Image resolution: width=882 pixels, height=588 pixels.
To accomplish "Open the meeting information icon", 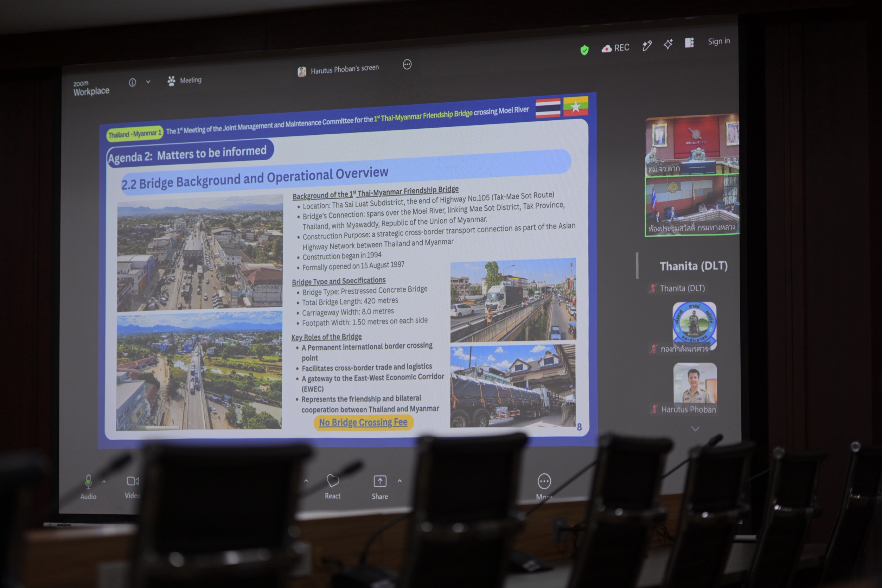I will (x=132, y=83).
